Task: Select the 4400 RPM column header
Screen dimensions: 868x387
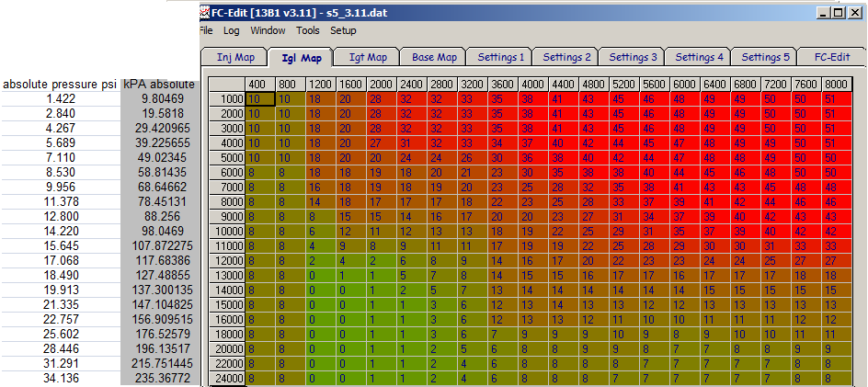Action: click(x=564, y=85)
